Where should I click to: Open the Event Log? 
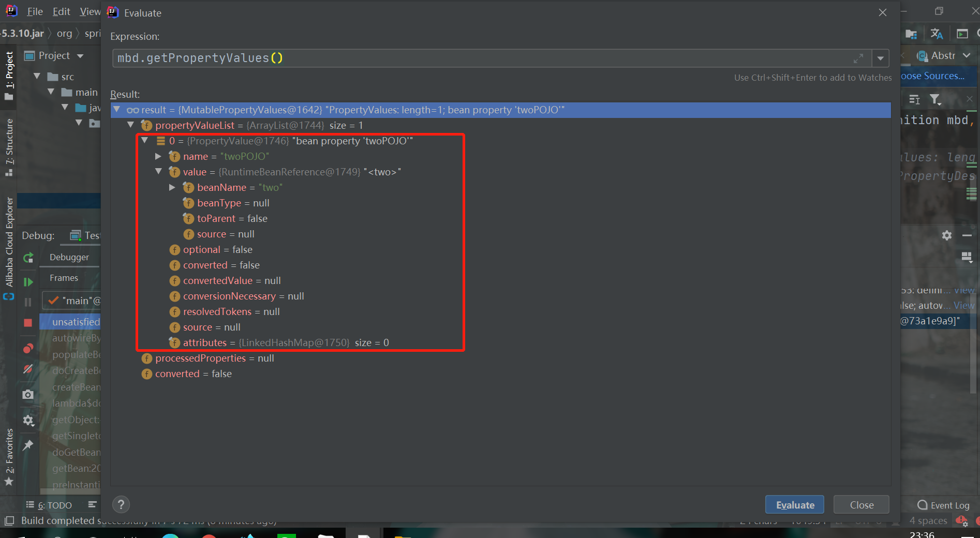tap(944, 505)
